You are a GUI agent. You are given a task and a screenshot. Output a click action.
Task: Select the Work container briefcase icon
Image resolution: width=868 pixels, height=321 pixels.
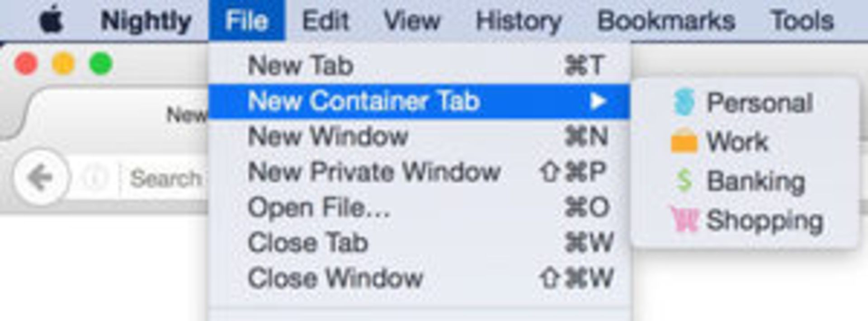pos(684,141)
